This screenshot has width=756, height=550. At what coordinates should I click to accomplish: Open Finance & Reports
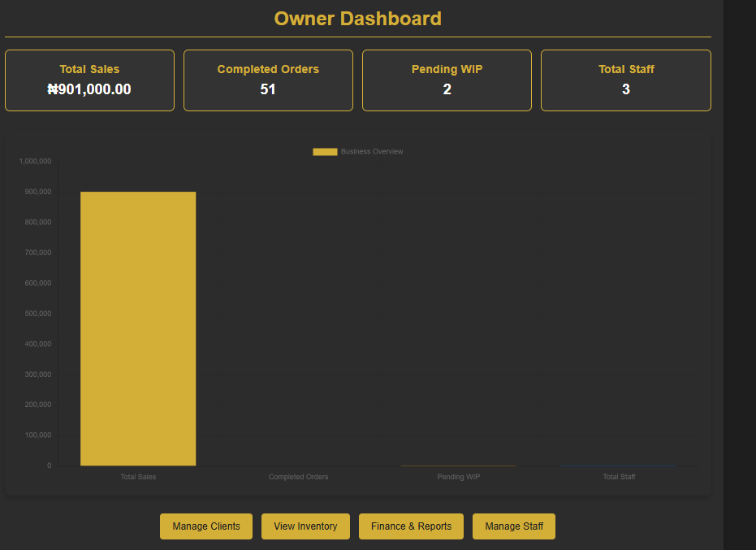click(411, 526)
